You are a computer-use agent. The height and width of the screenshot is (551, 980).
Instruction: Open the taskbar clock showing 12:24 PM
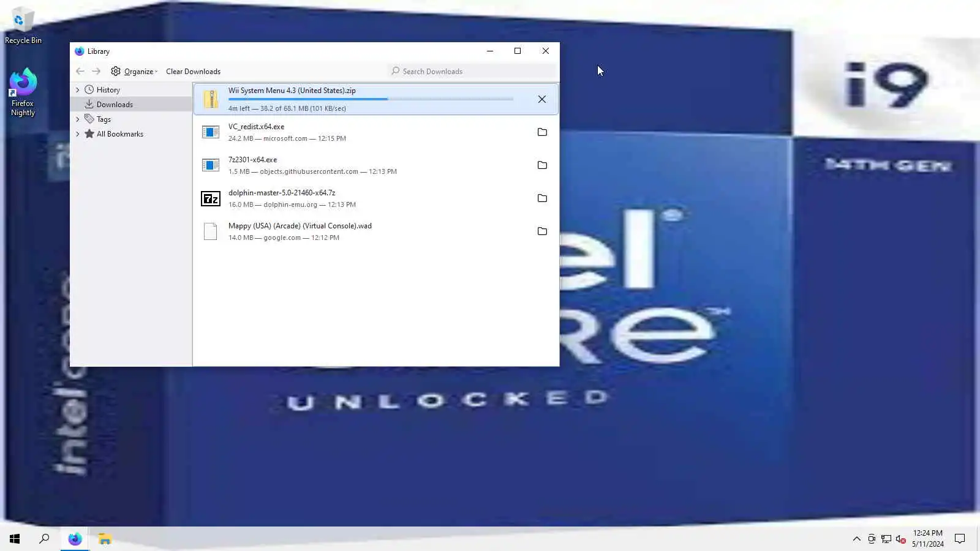[928, 539]
